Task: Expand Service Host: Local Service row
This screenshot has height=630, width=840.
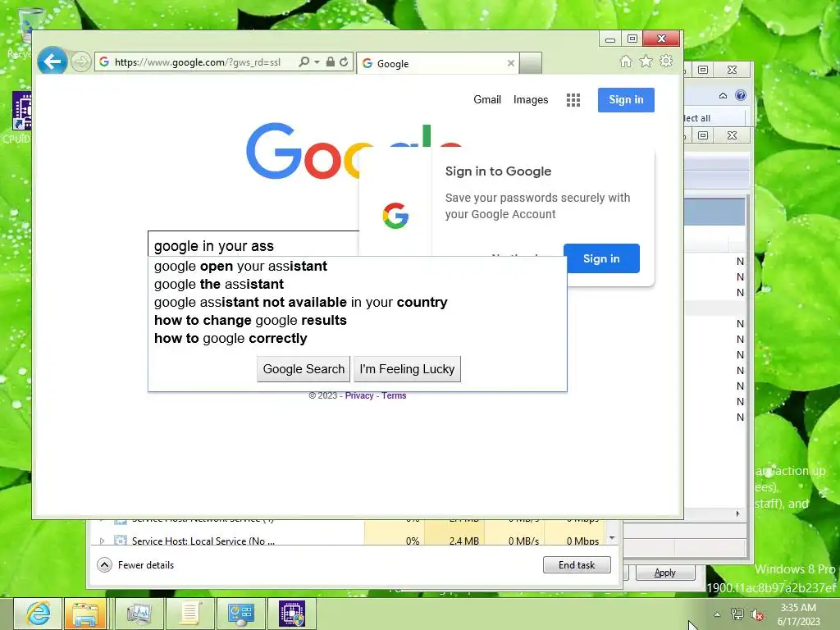Action: 102,541
